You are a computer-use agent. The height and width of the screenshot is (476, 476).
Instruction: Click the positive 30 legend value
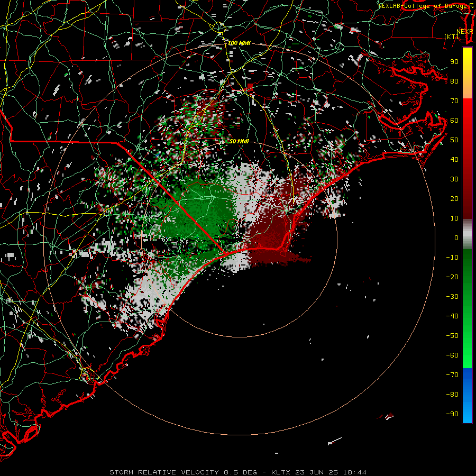[x=454, y=179]
